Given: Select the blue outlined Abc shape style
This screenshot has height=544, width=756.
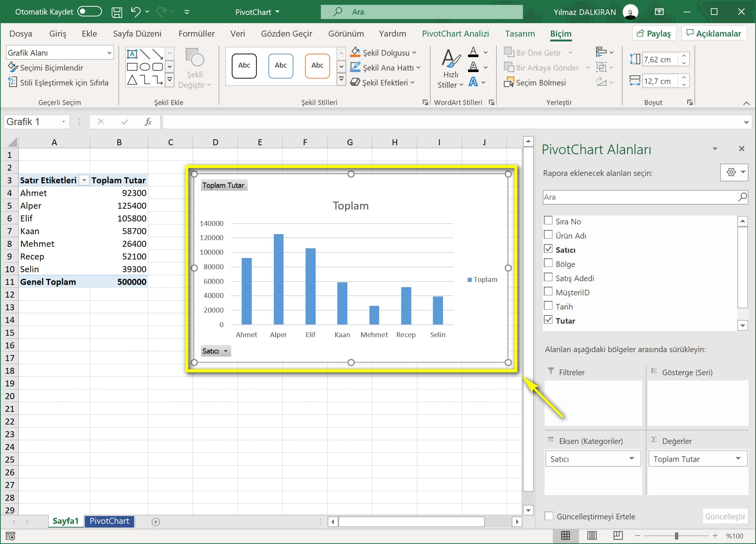Looking at the screenshot, I should pyautogui.click(x=281, y=66).
